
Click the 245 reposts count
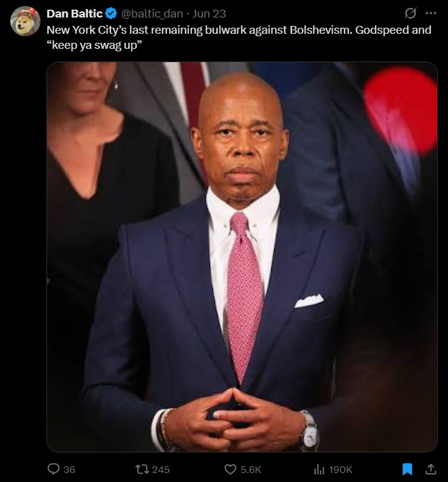pyautogui.click(x=161, y=469)
